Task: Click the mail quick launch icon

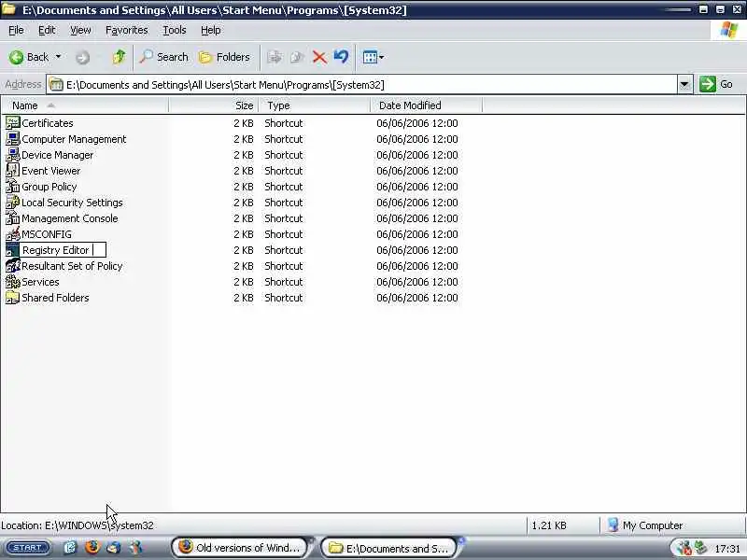Action: (x=114, y=548)
